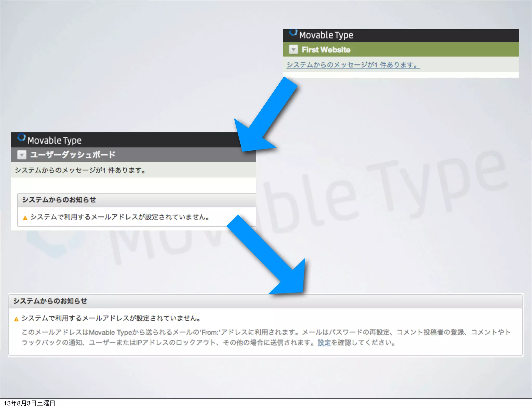Click Movable Type wordmark in top-right header

326,35
